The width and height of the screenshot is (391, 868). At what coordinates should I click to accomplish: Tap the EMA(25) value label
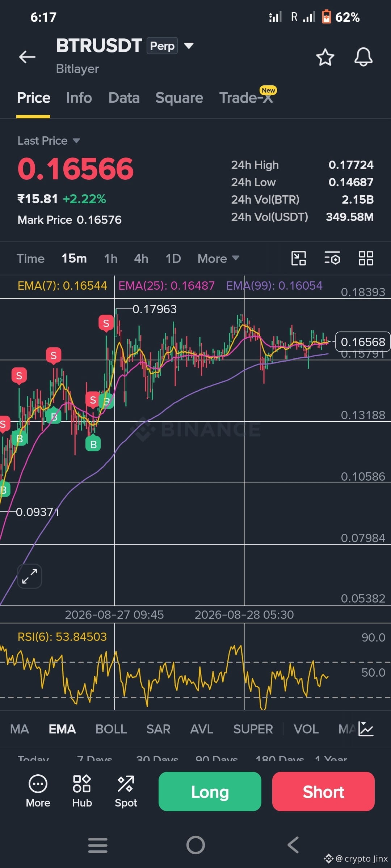pos(167,286)
